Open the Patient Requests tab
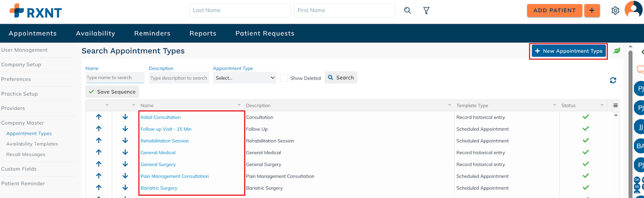 tap(265, 33)
